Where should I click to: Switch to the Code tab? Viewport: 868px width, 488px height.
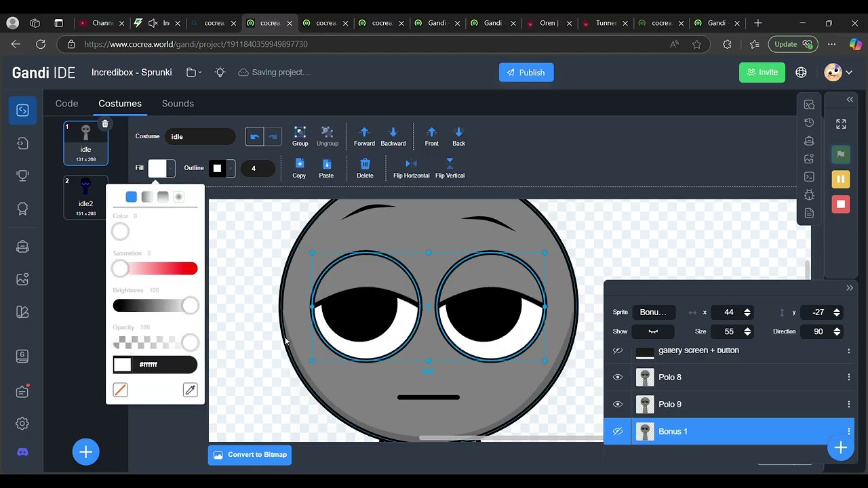(x=66, y=104)
